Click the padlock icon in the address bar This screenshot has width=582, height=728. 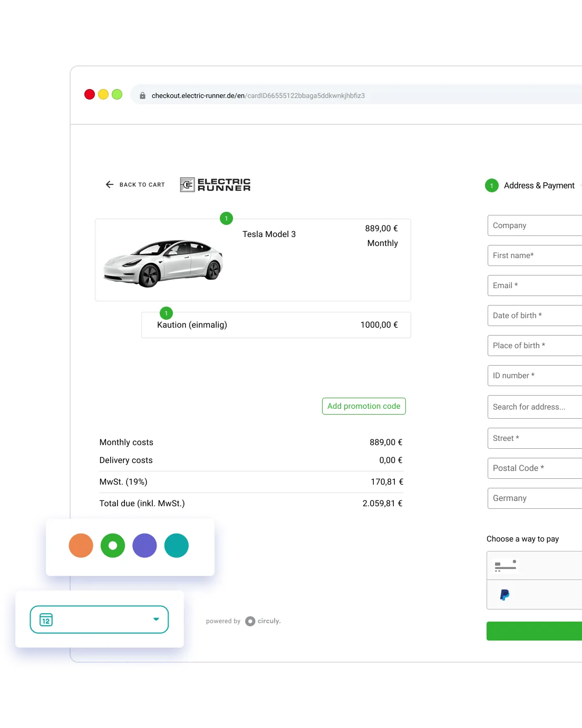coord(142,96)
